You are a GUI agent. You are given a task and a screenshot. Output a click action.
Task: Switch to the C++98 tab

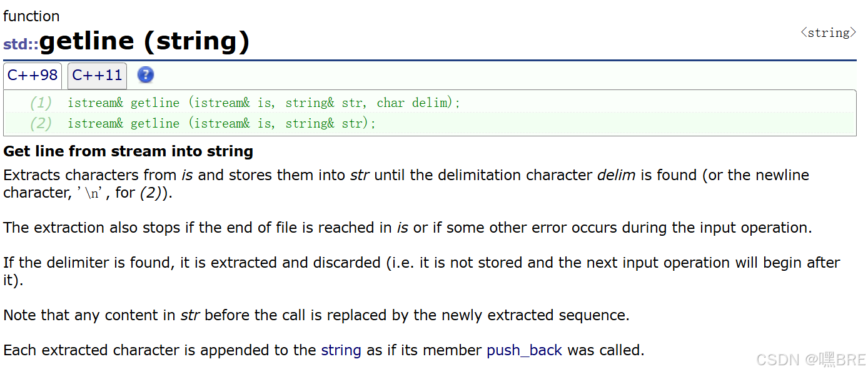click(33, 75)
